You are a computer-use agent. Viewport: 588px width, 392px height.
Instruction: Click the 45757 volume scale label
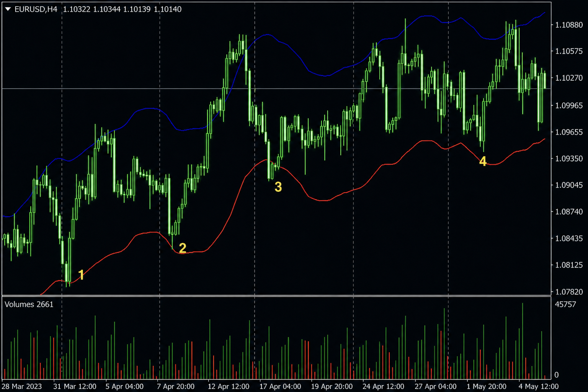pos(565,304)
